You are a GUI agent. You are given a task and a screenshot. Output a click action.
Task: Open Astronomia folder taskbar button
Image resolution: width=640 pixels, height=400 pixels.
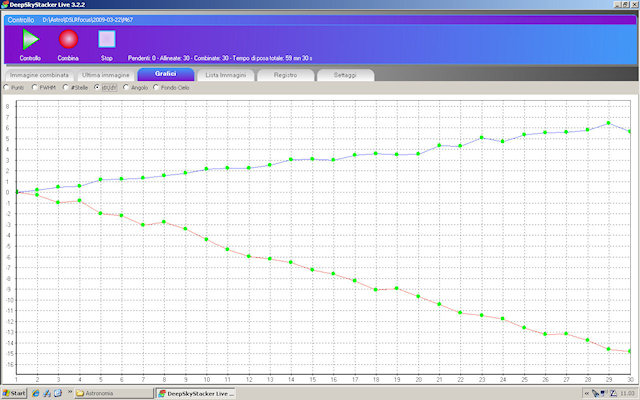pyautogui.click(x=114, y=393)
